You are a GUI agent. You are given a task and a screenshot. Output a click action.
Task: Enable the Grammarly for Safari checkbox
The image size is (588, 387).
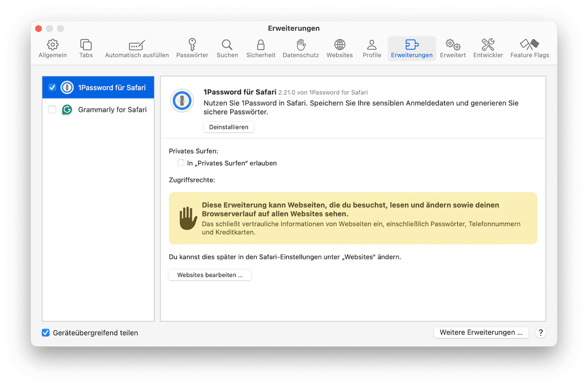coord(52,110)
